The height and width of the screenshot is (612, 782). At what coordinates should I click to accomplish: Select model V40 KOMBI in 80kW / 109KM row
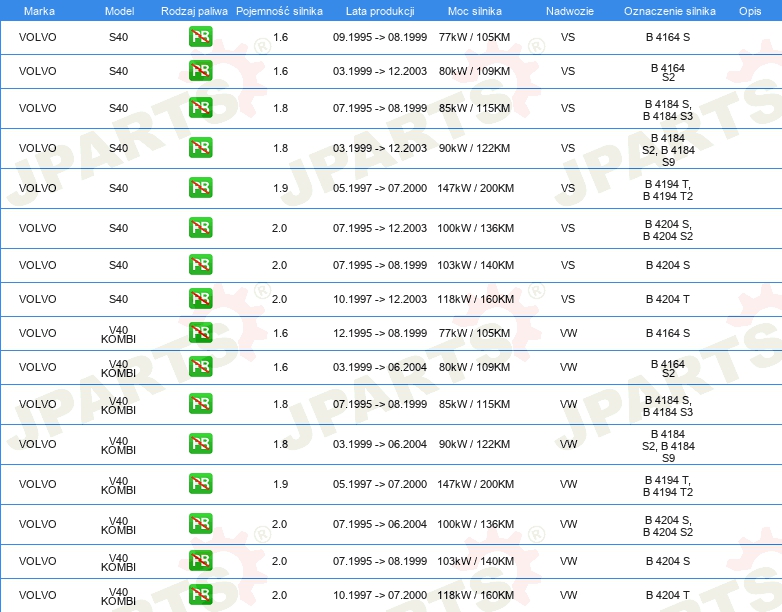point(118,369)
